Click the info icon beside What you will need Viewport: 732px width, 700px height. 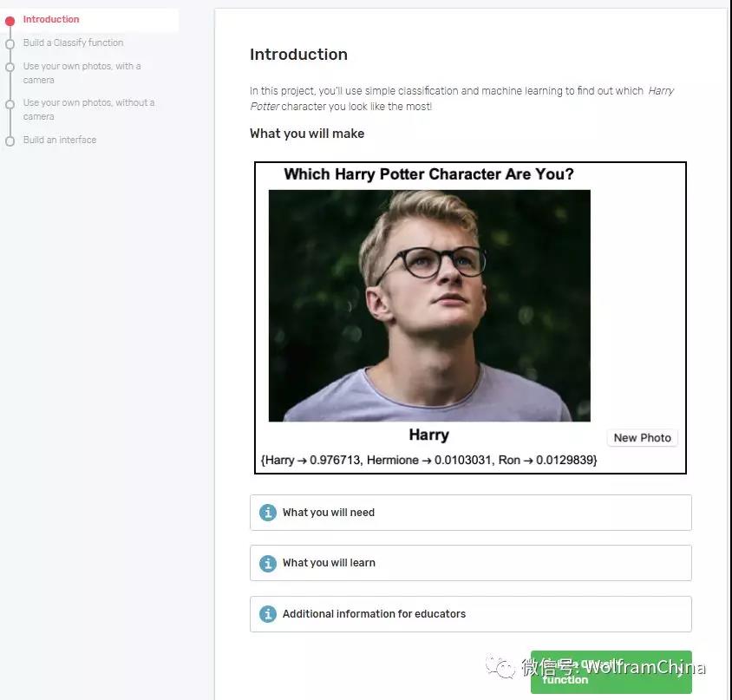coord(267,513)
